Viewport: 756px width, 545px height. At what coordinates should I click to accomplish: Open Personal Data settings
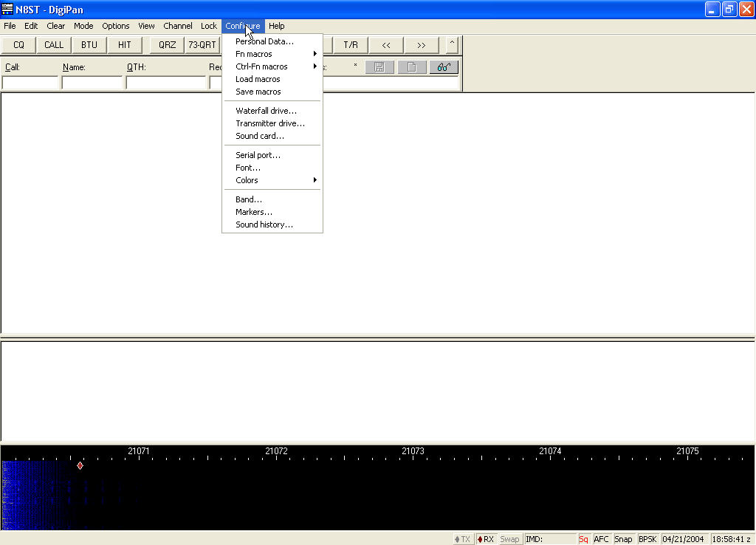(x=272, y=41)
